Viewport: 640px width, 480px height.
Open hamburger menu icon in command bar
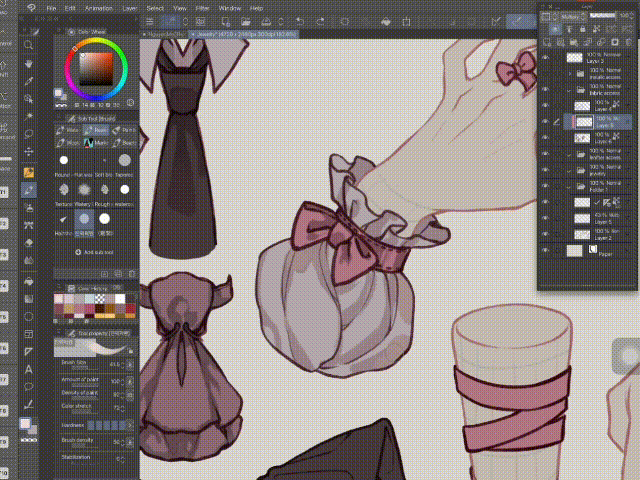pyautogui.click(x=150, y=22)
